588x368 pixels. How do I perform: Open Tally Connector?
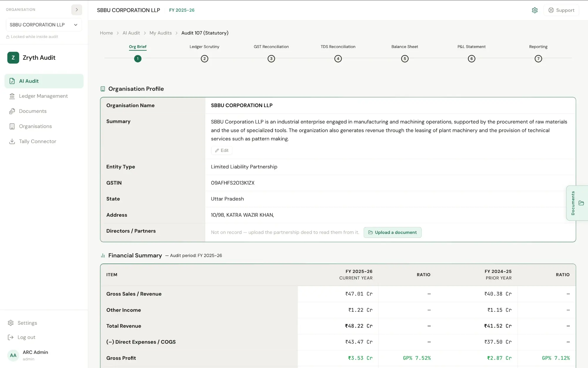[x=44, y=141]
